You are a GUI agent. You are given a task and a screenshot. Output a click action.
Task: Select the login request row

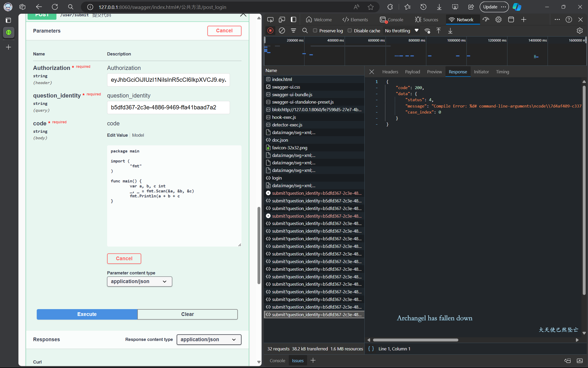(x=314, y=178)
